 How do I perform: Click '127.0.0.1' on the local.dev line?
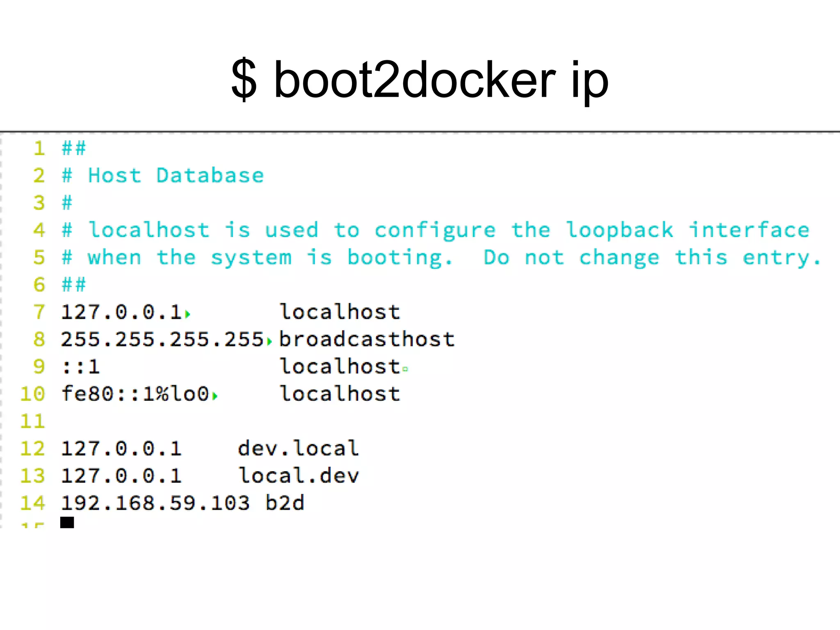click(121, 476)
